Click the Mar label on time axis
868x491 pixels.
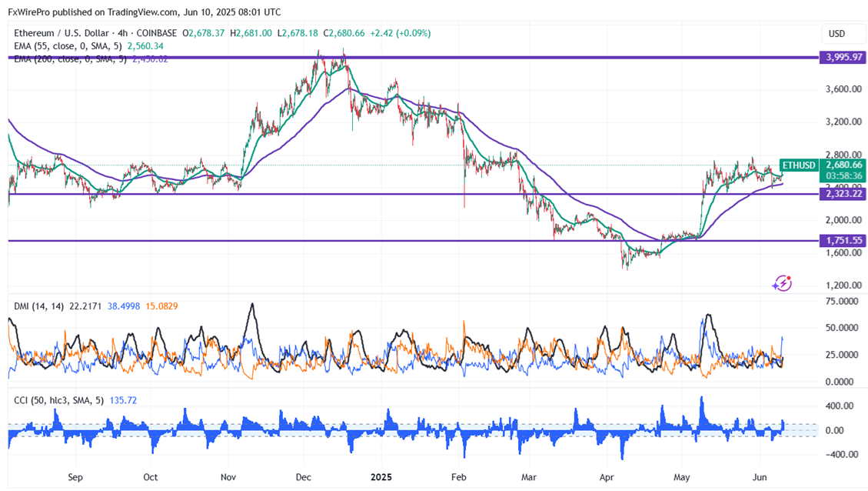pyautogui.click(x=529, y=477)
